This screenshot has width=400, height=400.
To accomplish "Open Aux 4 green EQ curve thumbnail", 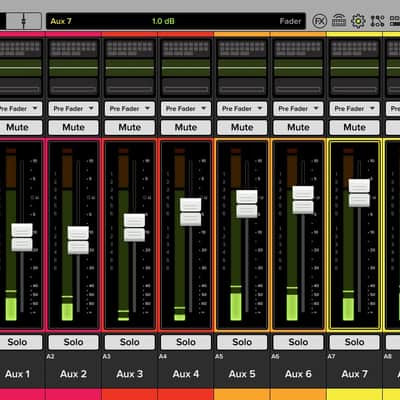I will click(x=186, y=68).
